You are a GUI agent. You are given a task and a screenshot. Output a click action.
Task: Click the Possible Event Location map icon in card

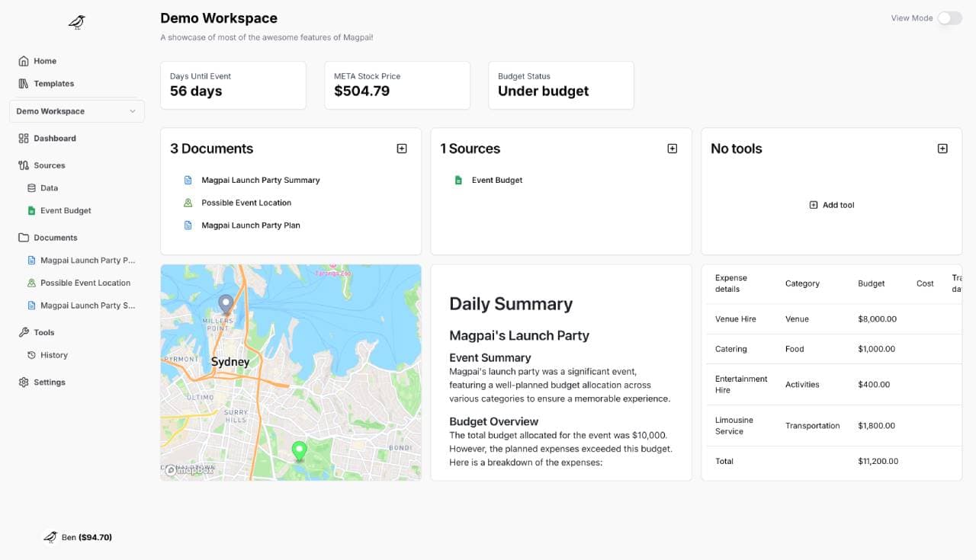point(188,203)
